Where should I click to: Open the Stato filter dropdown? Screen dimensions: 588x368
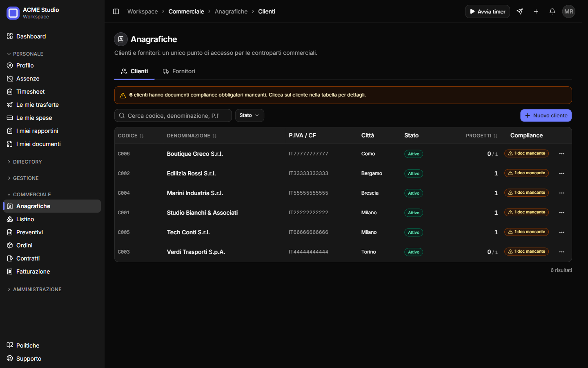tap(249, 115)
